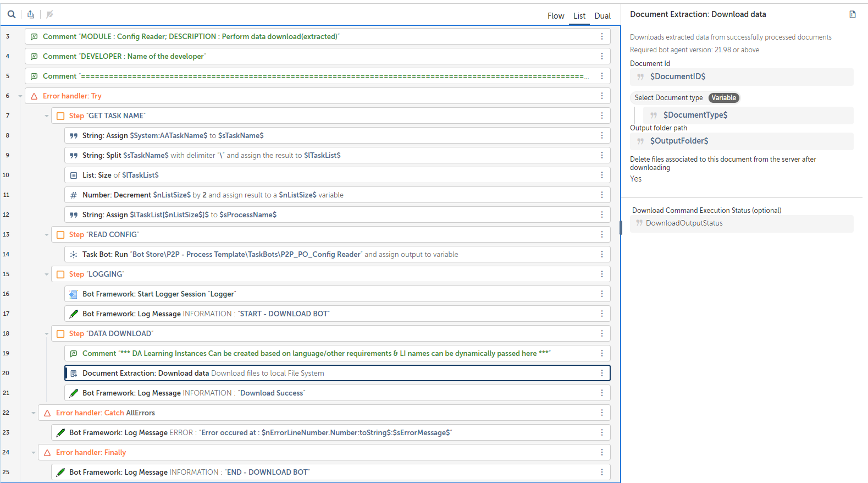Collapse the DATA DOWNLOAD step
The image size is (868, 483).
click(47, 334)
